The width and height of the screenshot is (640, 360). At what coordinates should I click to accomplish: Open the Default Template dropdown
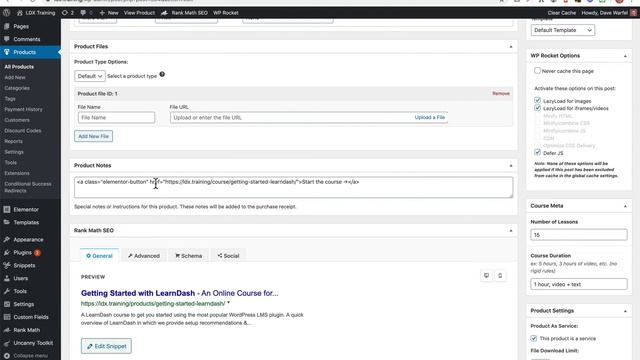click(x=562, y=30)
